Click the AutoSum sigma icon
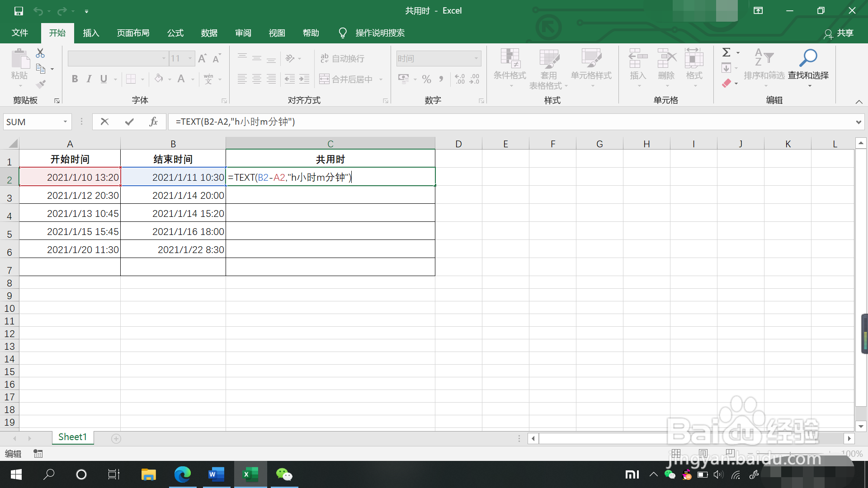The image size is (868, 488). 726,52
